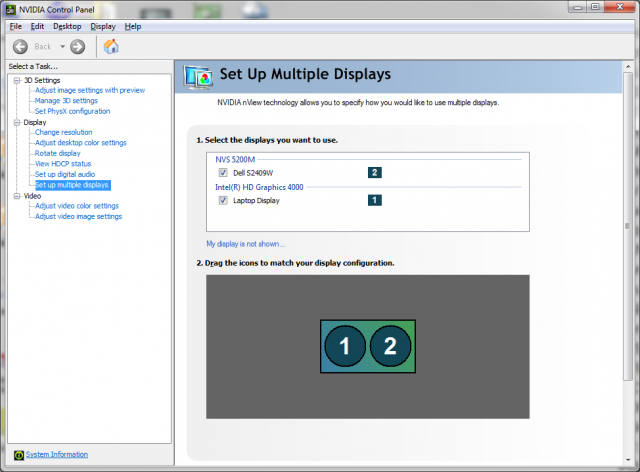Click the Forward arrow button
Screen dimensions: 640x472
[x=78, y=47]
